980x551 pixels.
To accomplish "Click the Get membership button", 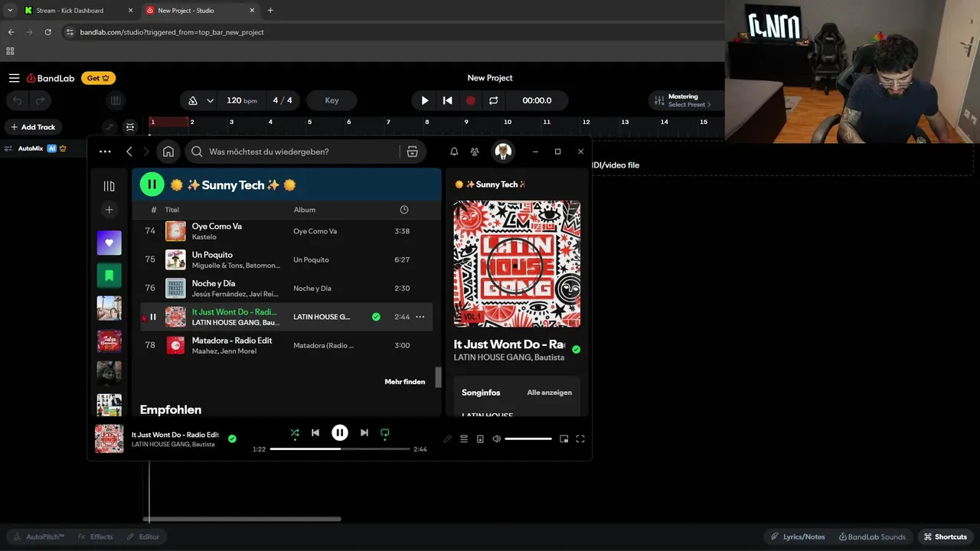I will (98, 78).
